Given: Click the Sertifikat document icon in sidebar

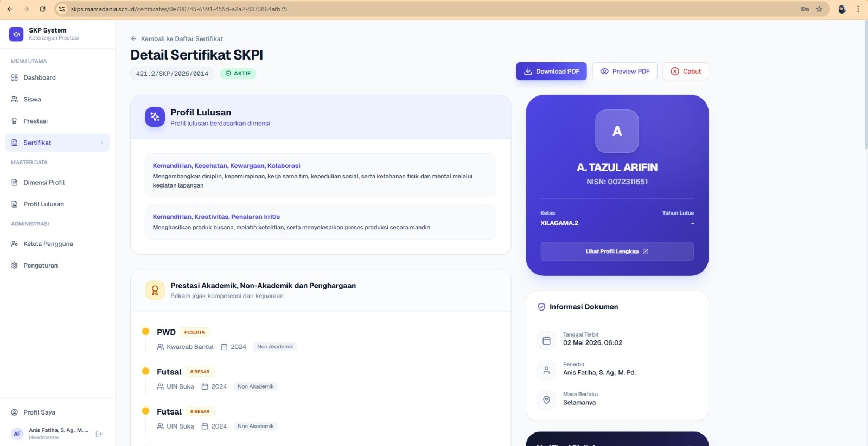Looking at the screenshot, I should 15,143.
